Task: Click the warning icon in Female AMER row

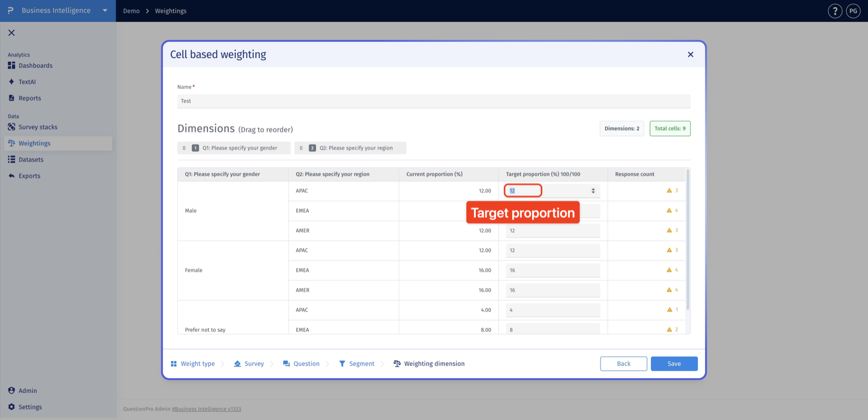Action: pyautogui.click(x=669, y=290)
